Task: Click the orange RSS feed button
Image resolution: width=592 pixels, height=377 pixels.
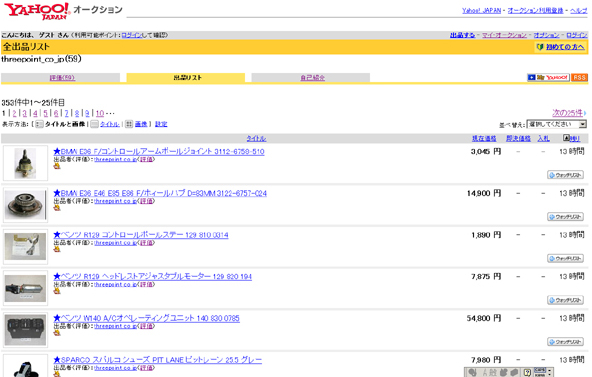Action: pyautogui.click(x=579, y=77)
